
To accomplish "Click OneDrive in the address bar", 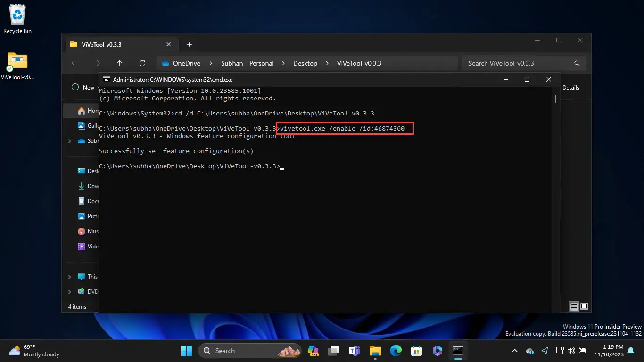I will coord(186,63).
